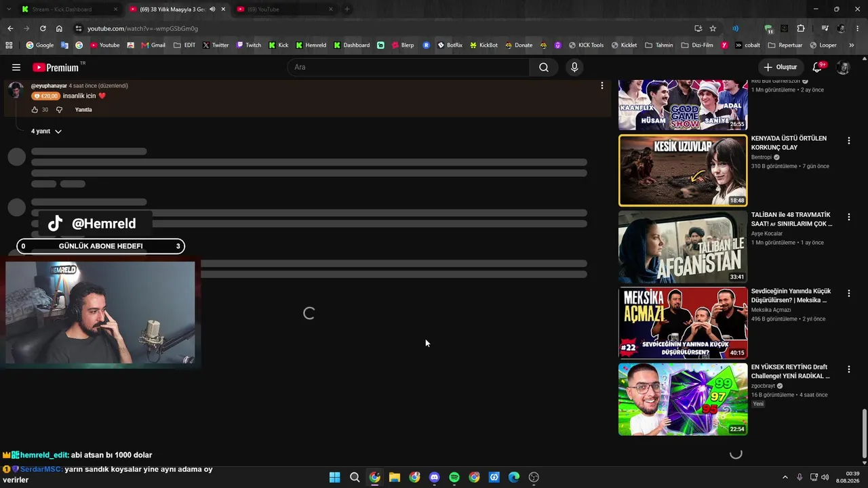The width and height of the screenshot is (868, 488).
Task: Open TALİBAN İLE AFGANİSTAN video thumbnail
Action: click(x=683, y=247)
